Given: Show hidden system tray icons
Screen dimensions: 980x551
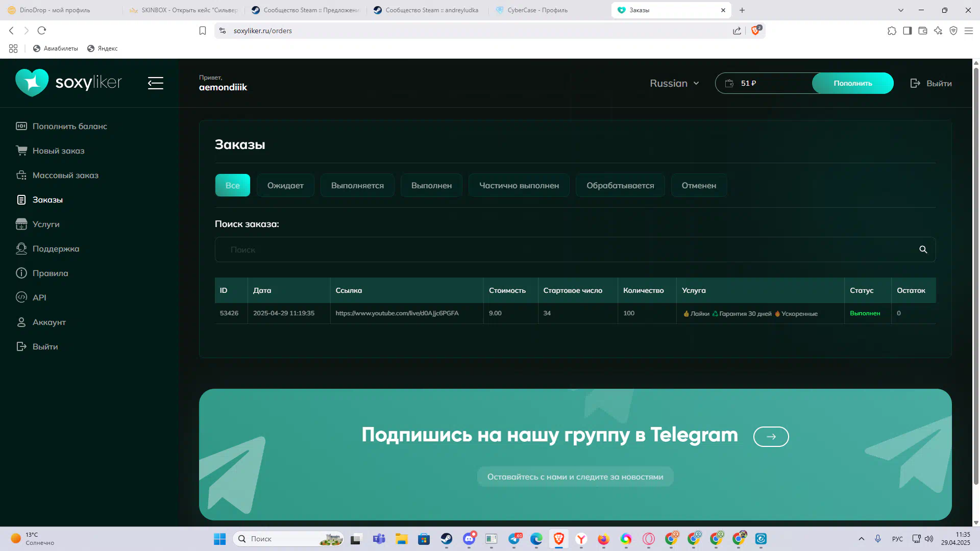Looking at the screenshot, I should coord(861,539).
